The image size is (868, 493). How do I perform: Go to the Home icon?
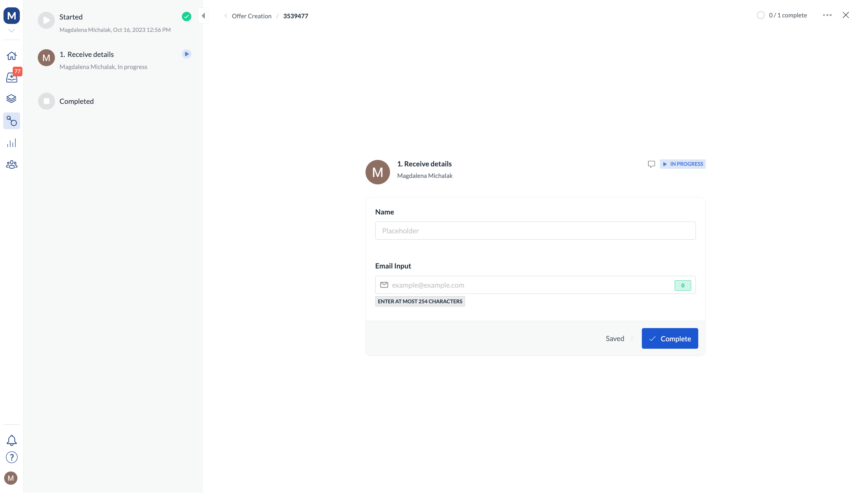tap(12, 55)
